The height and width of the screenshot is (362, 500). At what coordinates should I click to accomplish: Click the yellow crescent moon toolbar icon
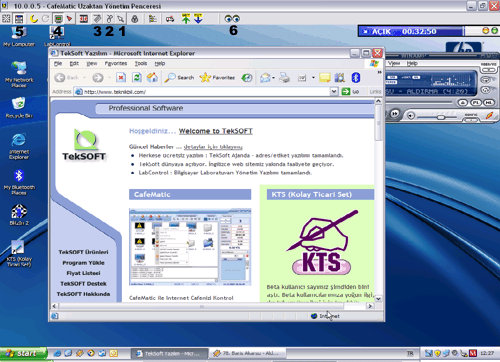pyautogui.click(x=34, y=19)
